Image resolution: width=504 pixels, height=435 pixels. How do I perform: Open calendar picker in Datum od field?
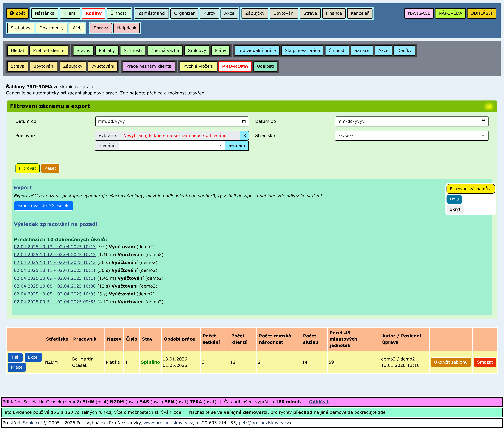244,121
